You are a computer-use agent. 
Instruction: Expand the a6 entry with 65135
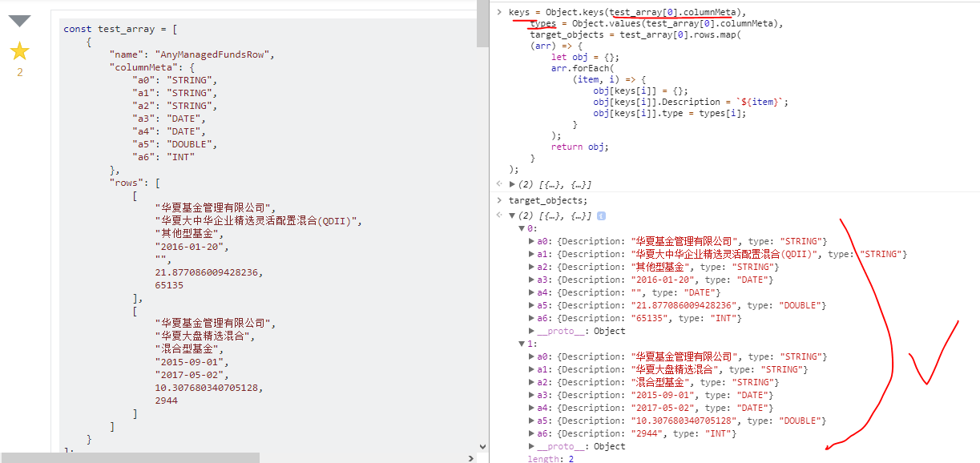533,318
